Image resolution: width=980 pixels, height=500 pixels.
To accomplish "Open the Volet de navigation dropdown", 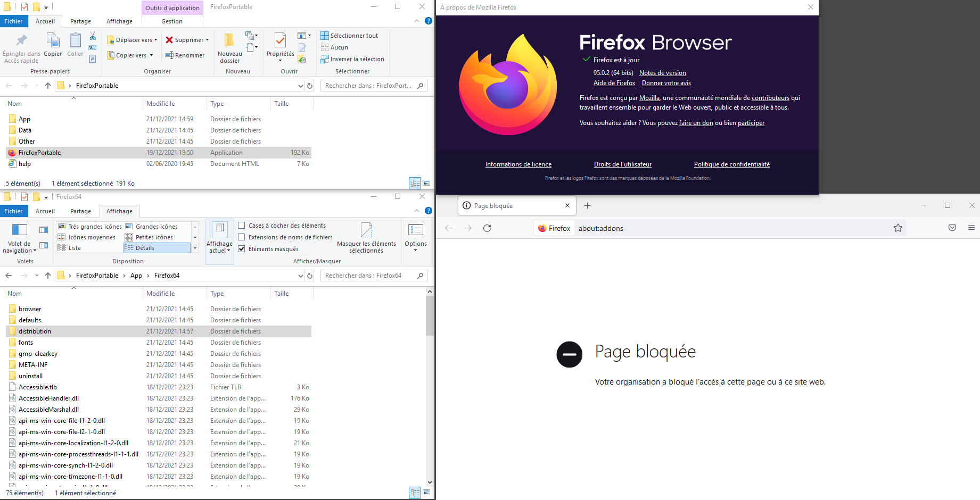I will pyautogui.click(x=19, y=247).
